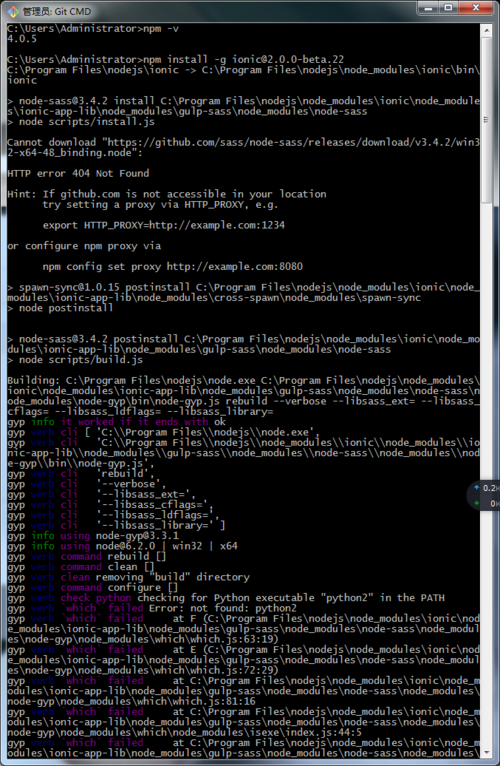The width and height of the screenshot is (500, 766).
Task: Click the '--libsass_ext=' argument line
Action: click(101, 494)
